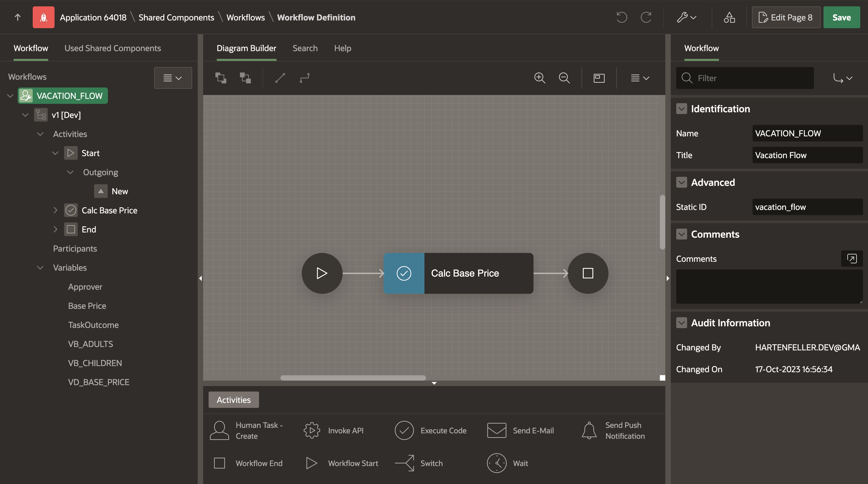Open Edit Page 8
This screenshot has height=484, width=868.
[786, 17]
